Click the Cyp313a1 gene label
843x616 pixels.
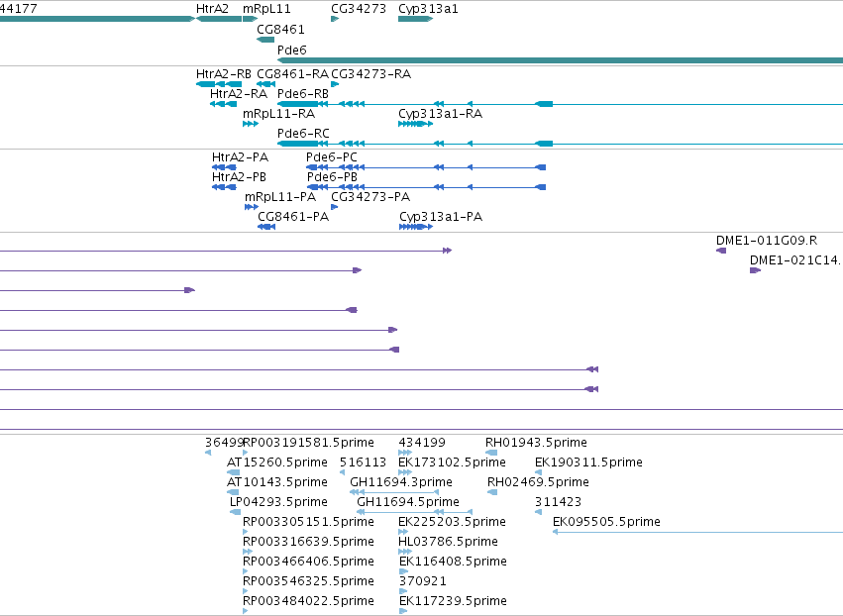point(428,9)
